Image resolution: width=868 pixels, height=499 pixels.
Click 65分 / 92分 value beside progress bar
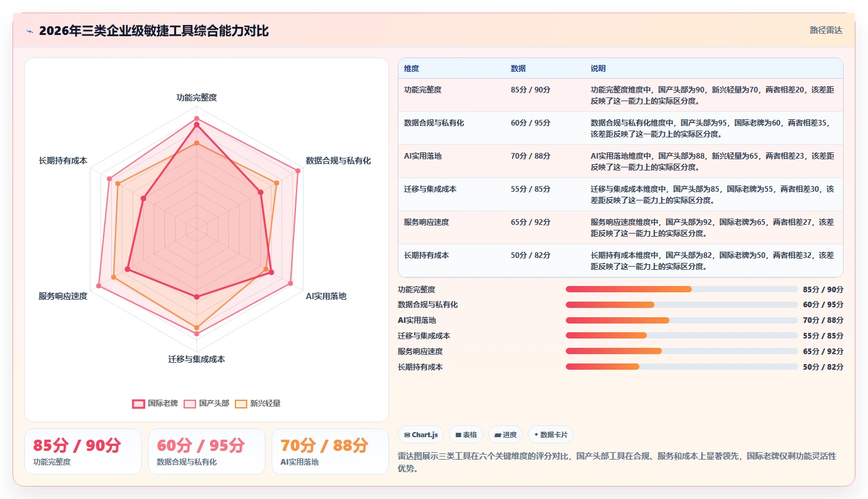pyautogui.click(x=823, y=352)
